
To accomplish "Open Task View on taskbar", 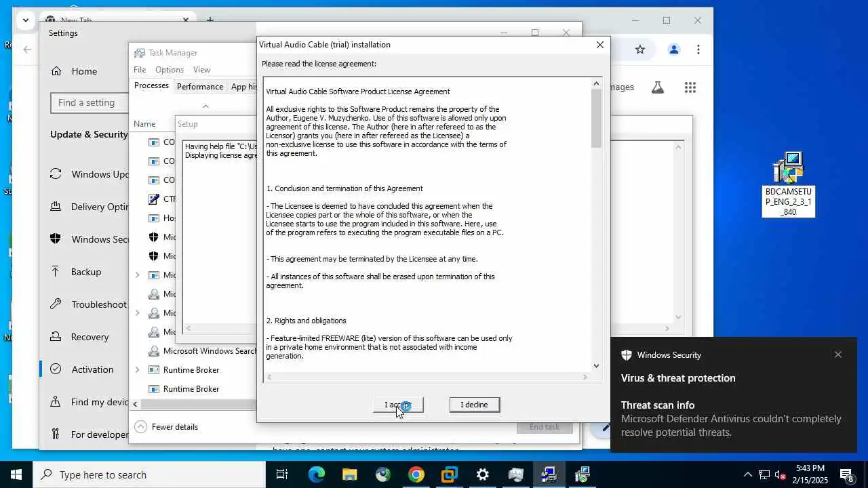I will (x=282, y=474).
